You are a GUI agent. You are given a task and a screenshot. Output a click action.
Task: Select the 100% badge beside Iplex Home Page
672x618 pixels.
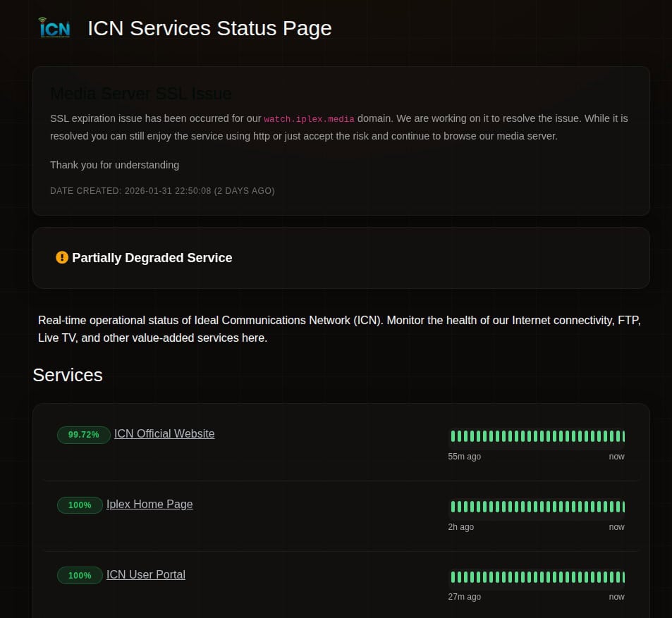click(x=80, y=505)
